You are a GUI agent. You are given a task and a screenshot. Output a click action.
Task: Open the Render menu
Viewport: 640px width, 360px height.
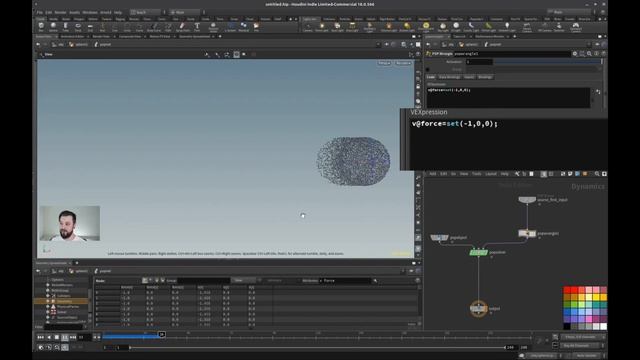pos(60,13)
